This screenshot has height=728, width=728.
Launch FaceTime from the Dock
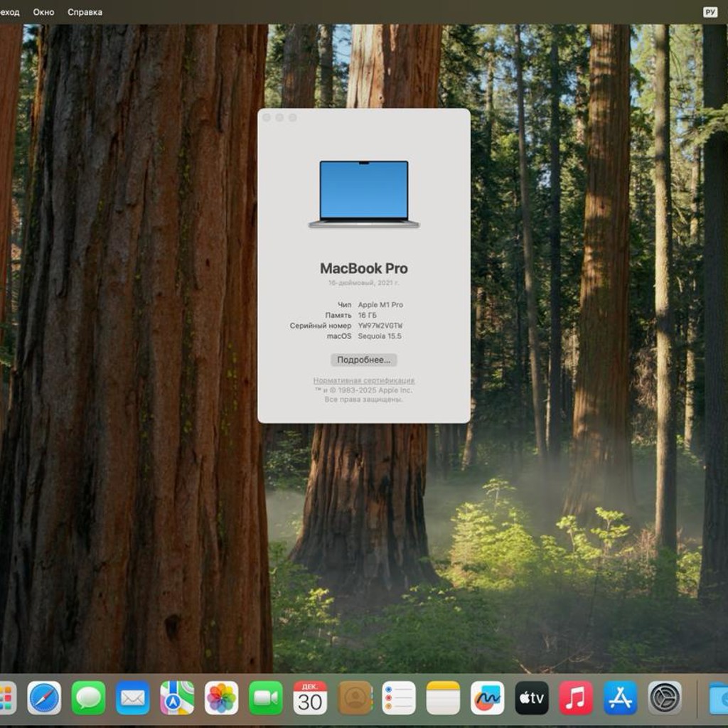point(266,698)
